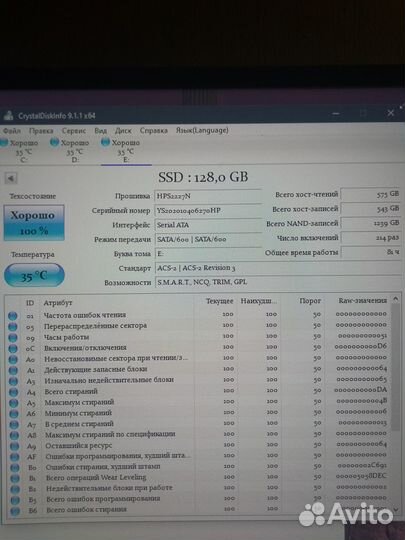
Task: Open the Язык(Language) menu
Action: pos(202,130)
